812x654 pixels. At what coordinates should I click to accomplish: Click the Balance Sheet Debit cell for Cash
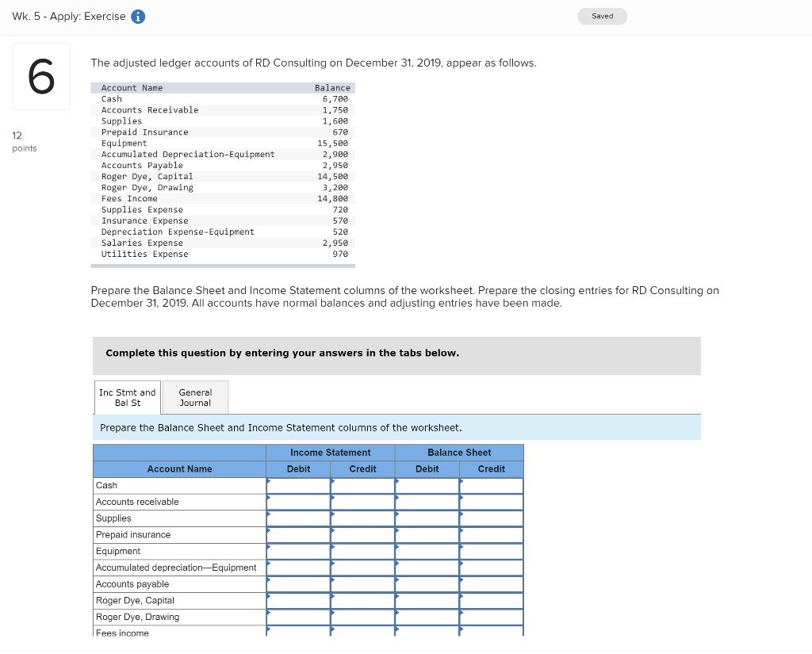pyautogui.click(x=427, y=485)
